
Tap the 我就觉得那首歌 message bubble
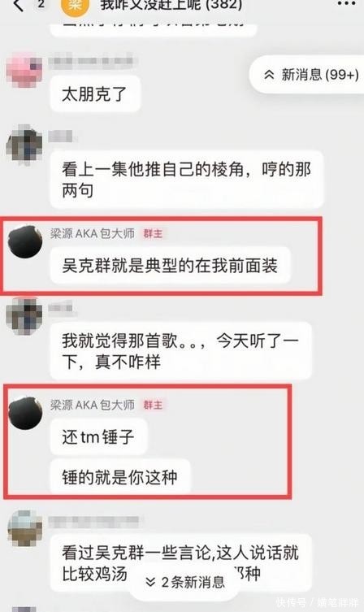180,351
